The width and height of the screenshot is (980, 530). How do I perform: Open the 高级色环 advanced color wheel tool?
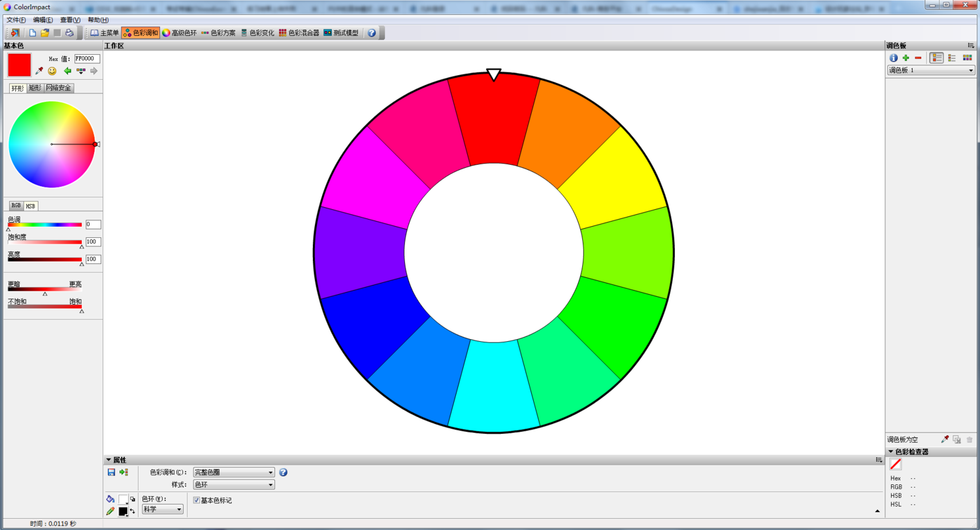(179, 33)
